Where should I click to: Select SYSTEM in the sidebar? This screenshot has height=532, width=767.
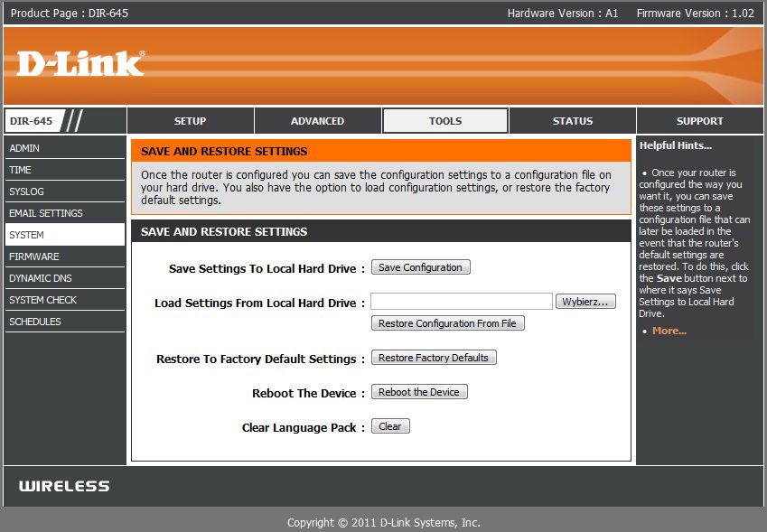[x=64, y=235]
